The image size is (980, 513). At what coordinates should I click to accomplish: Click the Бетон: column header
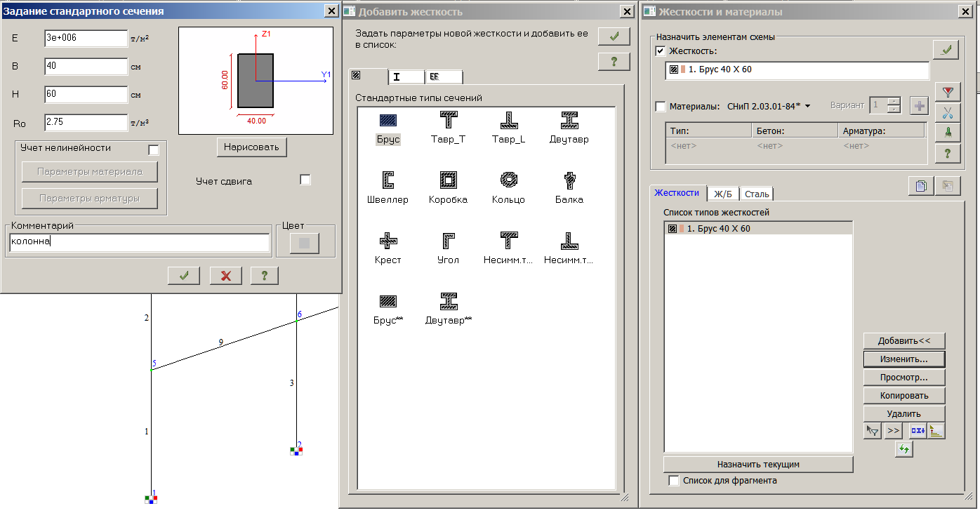[x=795, y=131]
